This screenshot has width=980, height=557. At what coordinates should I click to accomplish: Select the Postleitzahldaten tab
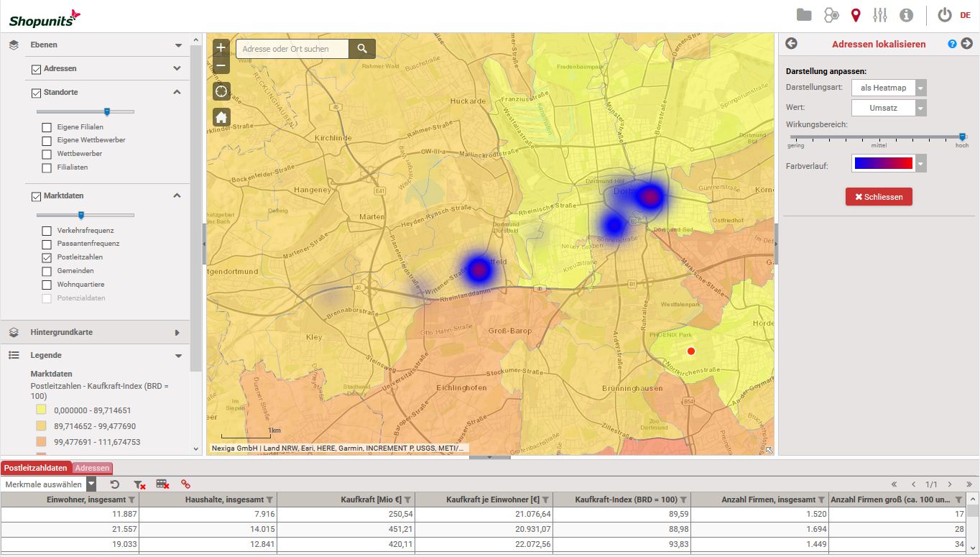point(36,468)
